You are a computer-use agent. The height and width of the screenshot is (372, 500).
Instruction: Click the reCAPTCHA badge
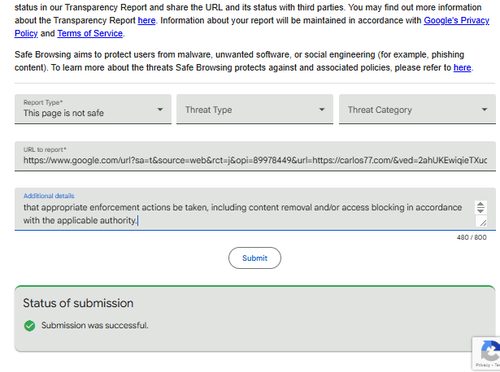(486, 353)
